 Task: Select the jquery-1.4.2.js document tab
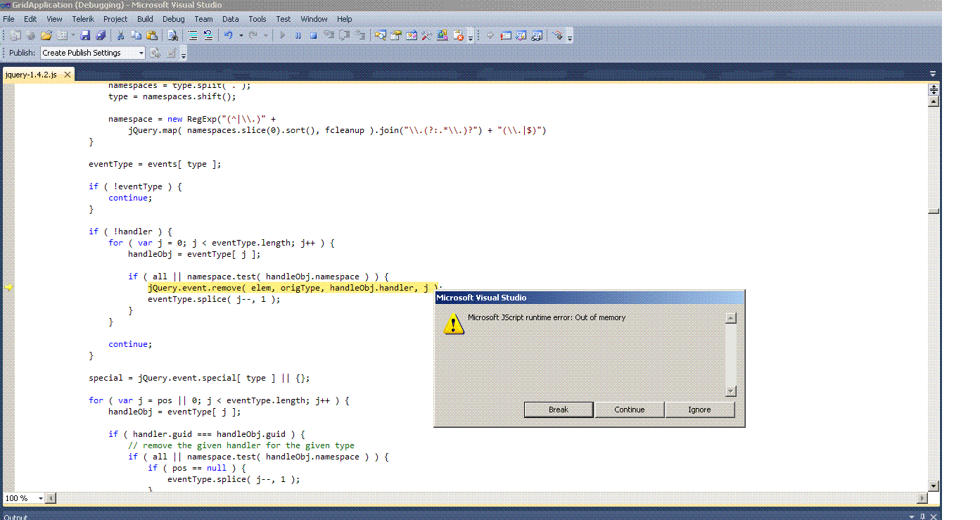[x=32, y=74]
